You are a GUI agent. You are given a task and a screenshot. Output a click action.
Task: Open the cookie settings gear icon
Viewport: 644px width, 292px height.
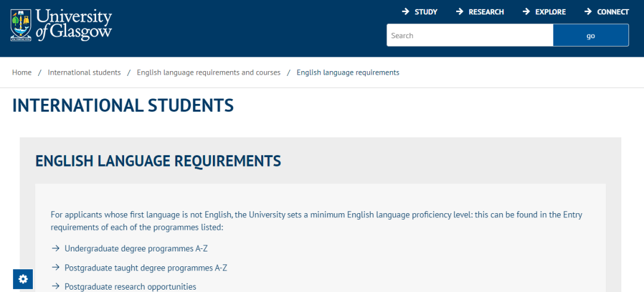coord(23,279)
